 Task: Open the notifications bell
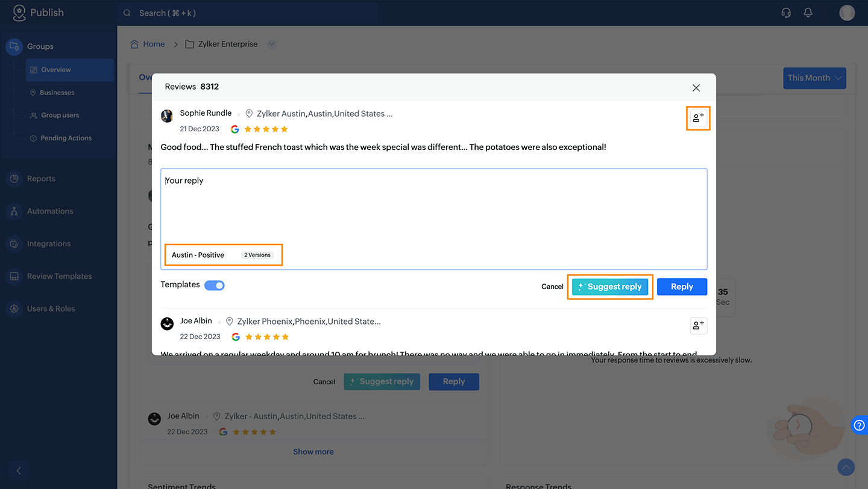pyautogui.click(x=808, y=13)
